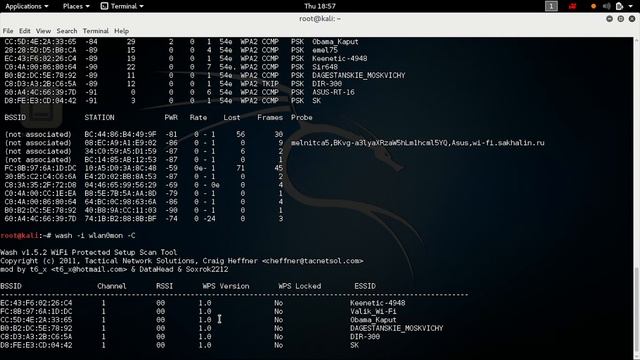The width and height of the screenshot is (640, 360).
Task: Open the Search menu
Action: (x=67, y=31)
